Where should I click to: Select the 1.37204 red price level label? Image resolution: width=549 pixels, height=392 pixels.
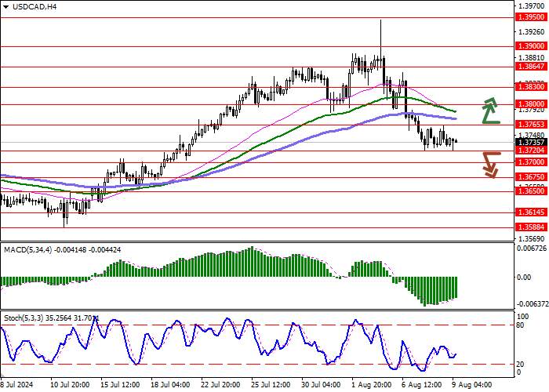[532, 151]
